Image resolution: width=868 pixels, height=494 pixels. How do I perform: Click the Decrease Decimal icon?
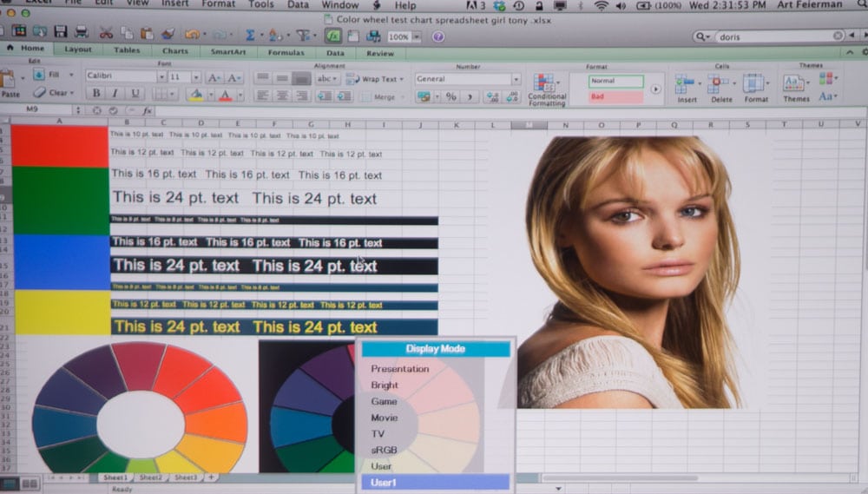(x=512, y=97)
